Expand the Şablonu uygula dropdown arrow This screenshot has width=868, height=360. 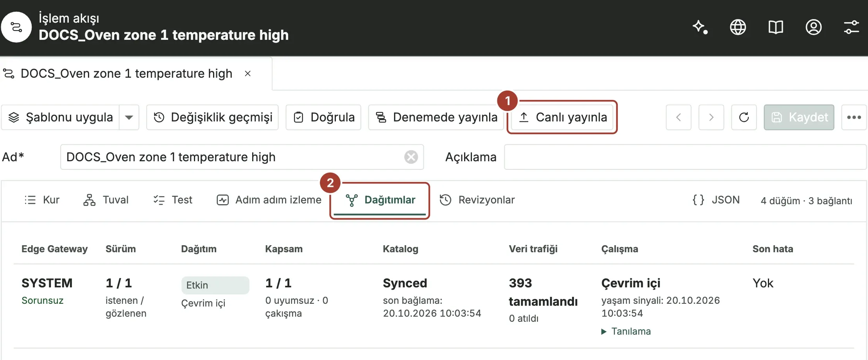(x=129, y=117)
